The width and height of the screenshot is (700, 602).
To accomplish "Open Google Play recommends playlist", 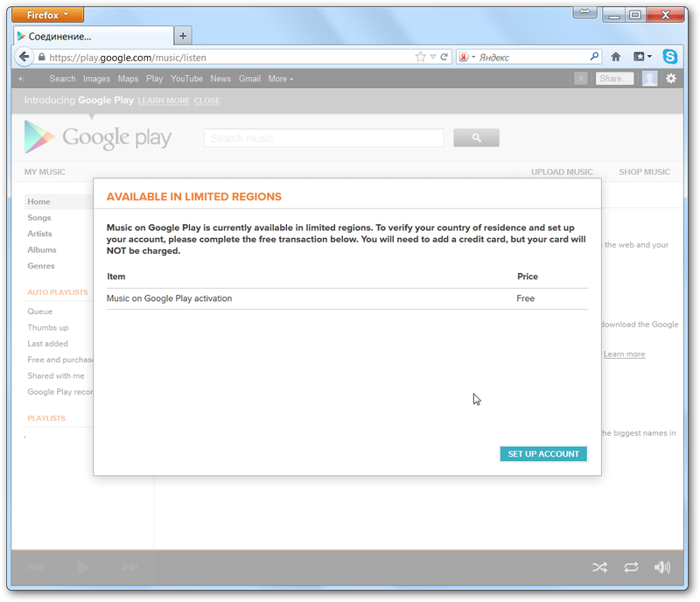I will pyautogui.click(x=60, y=392).
